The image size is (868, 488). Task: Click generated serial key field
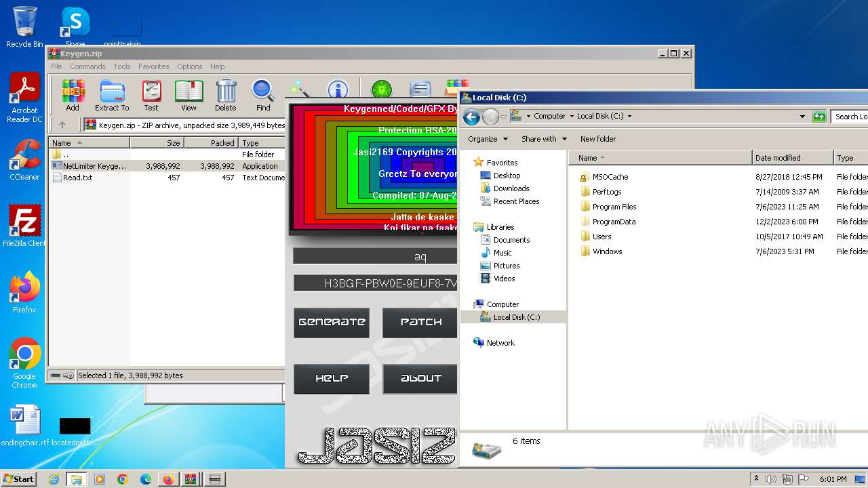tap(375, 283)
